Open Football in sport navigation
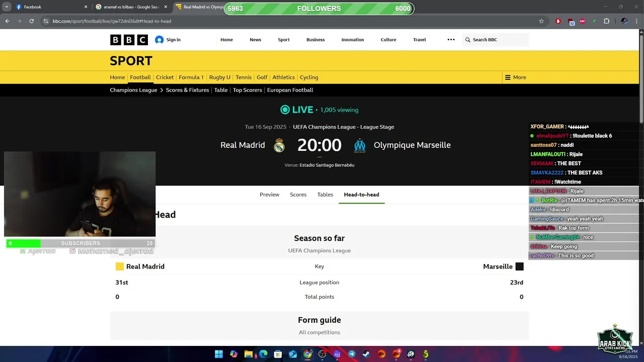644x362 pixels. (x=140, y=77)
